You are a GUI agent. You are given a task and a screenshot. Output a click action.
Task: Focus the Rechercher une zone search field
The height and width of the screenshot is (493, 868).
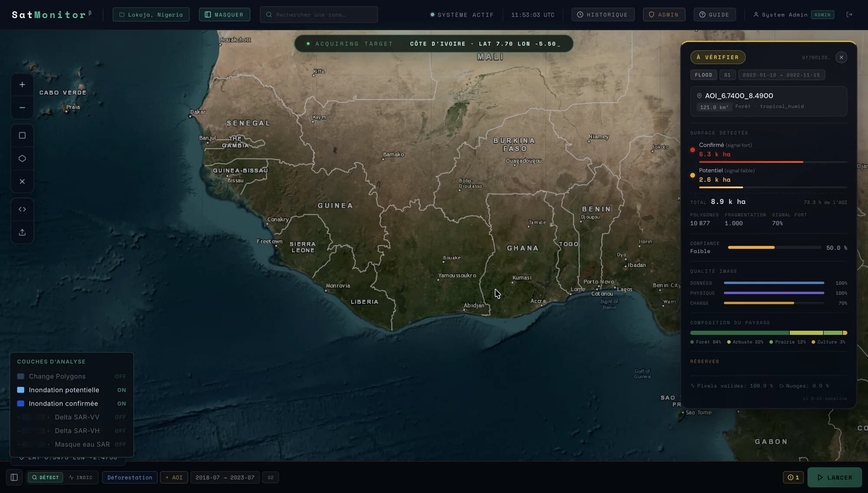[x=319, y=15]
